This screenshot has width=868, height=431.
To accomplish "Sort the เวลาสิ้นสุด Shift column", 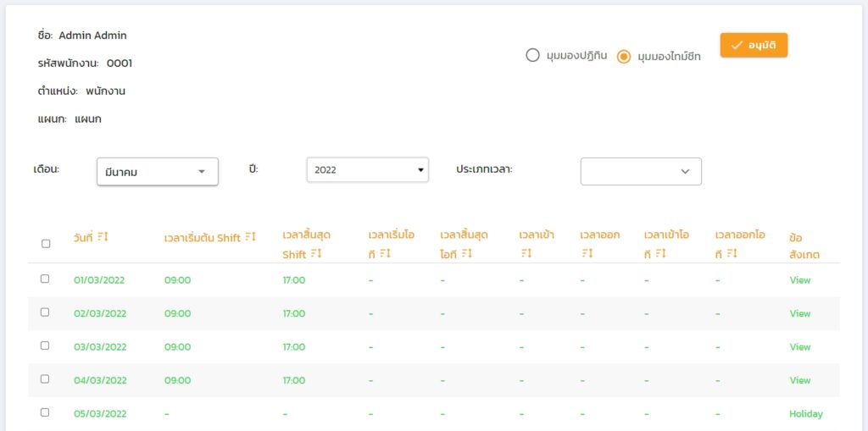I will (316, 254).
